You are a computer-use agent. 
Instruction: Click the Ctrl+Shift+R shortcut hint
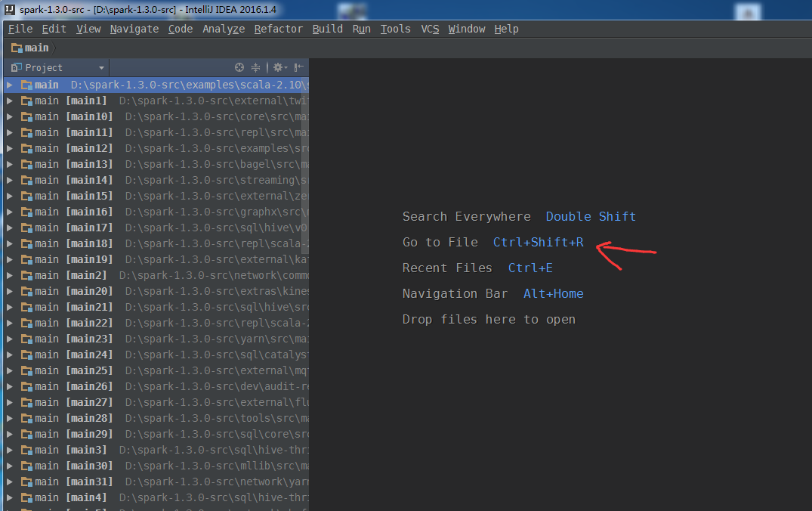coord(538,242)
